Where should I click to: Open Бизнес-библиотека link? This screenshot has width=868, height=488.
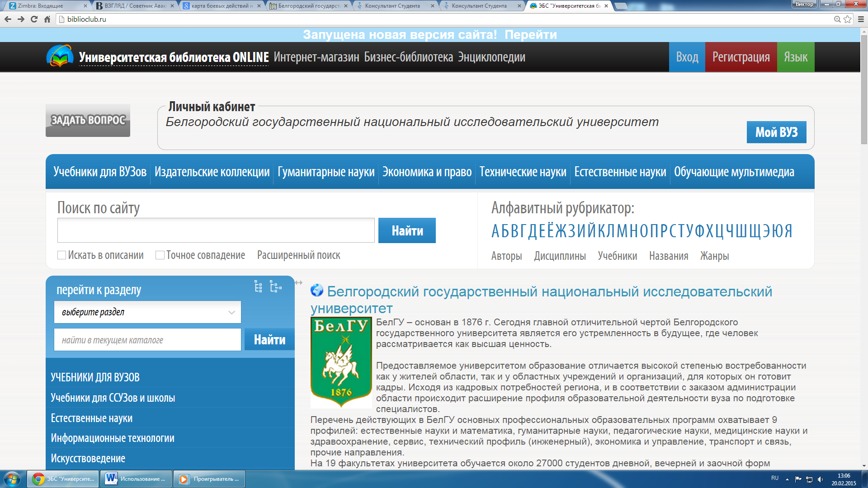click(x=409, y=57)
